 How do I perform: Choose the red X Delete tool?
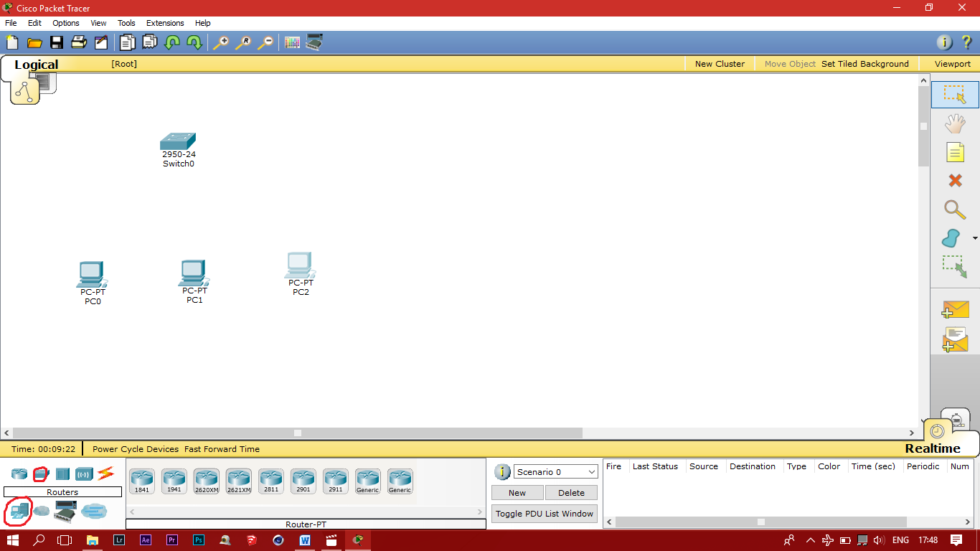point(955,180)
